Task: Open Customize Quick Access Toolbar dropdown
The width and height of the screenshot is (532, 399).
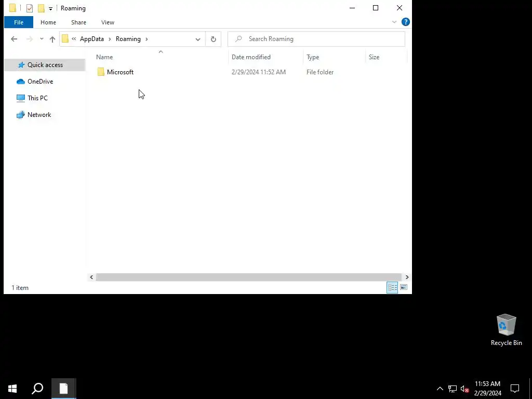Action: point(50,8)
